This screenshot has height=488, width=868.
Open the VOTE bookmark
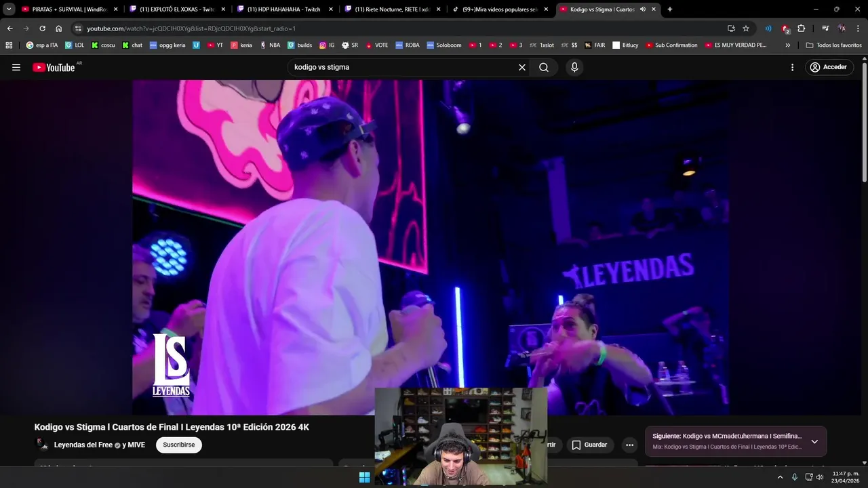[377, 45]
